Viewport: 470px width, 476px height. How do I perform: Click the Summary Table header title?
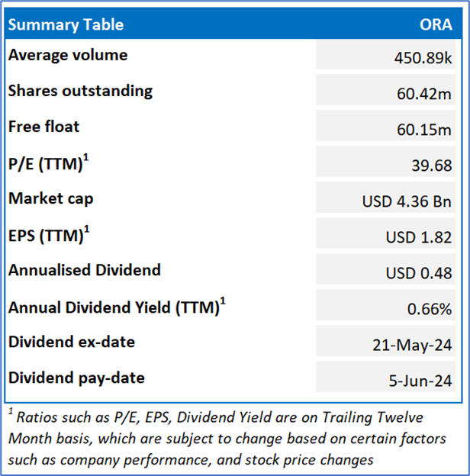click(x=66, y=24)
